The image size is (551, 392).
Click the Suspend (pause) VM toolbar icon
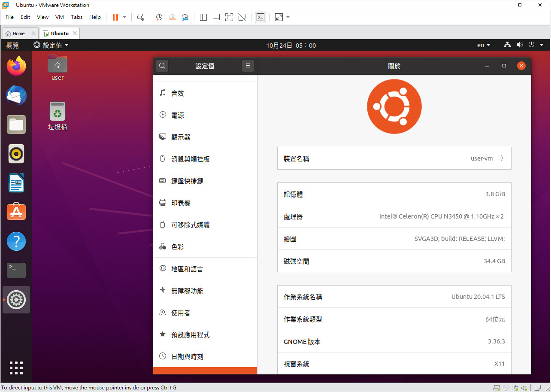click(115, 17)
